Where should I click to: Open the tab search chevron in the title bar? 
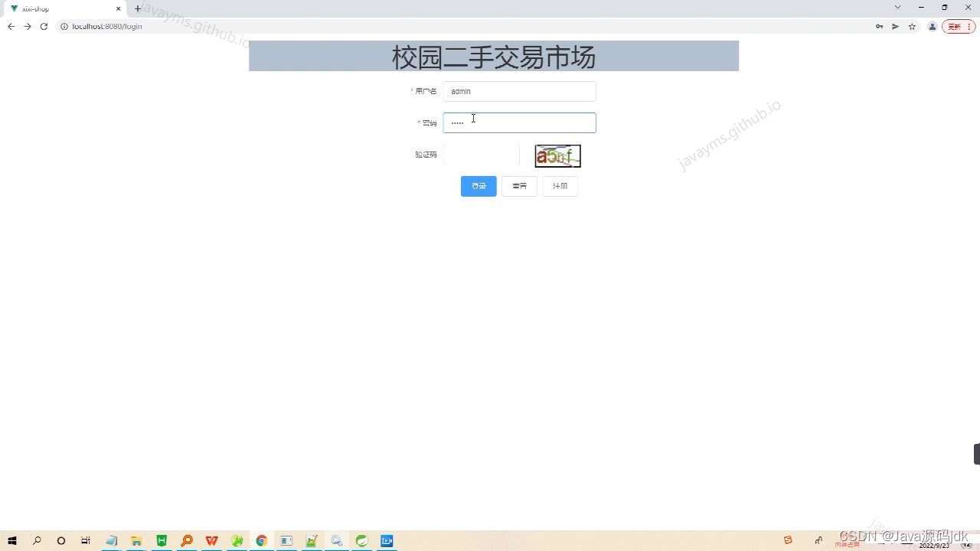coord(897,7)
